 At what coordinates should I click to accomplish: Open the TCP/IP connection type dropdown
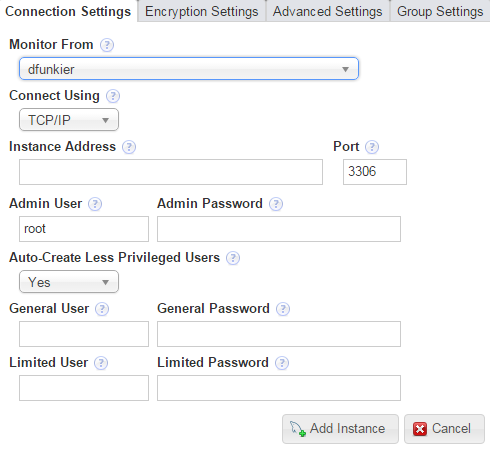(69, 120)
